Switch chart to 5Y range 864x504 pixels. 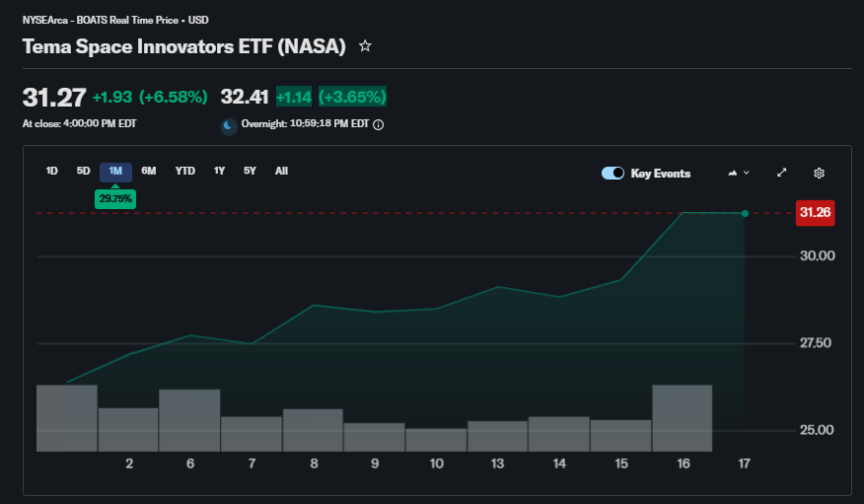tap(250, 172)
